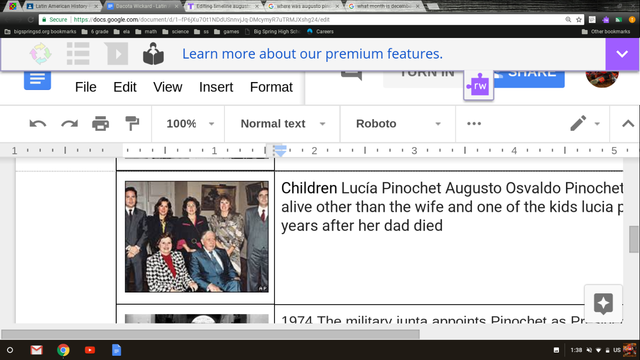Click the Pinochet family photo in the document
The width and height of the screenshot is (640, 360).
click(197, 237)
